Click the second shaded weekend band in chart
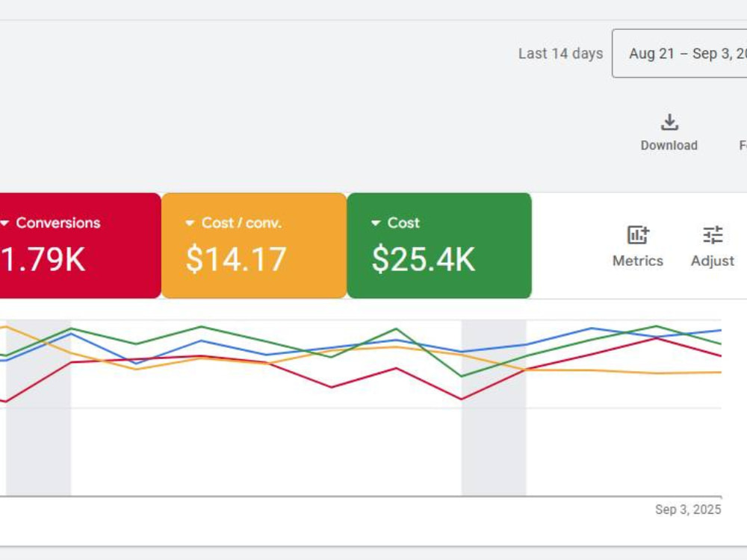The width and height of the screenshot is (747, 560). pyautogui.click(x=494, y=408)
